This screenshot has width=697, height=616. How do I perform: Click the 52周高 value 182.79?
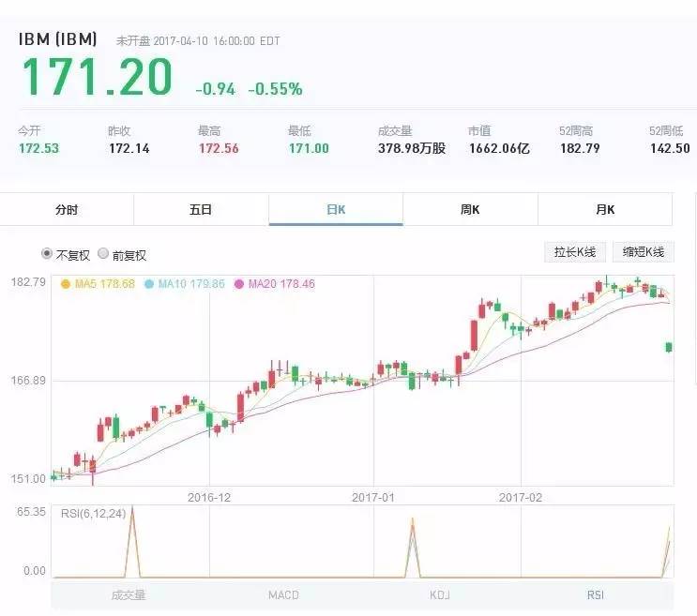tap(580, 148)
